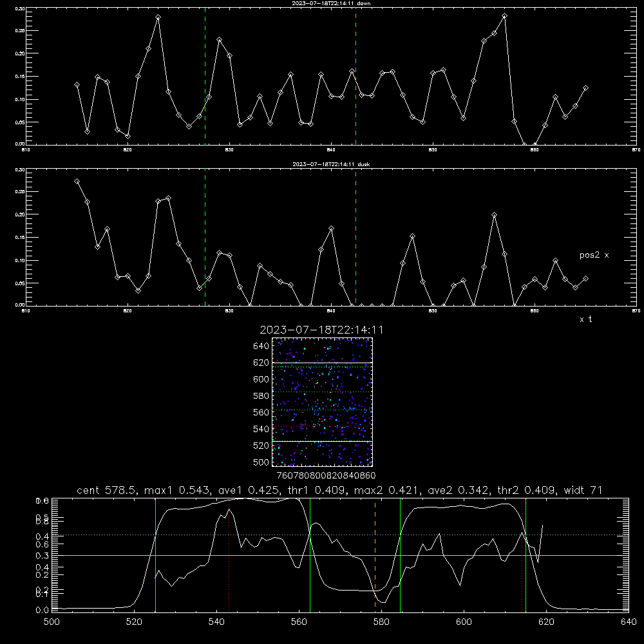Screen dimensions: 644x644
Task: Click the 580 tick label on bottom plot x-axis
Action: (381, 622)
